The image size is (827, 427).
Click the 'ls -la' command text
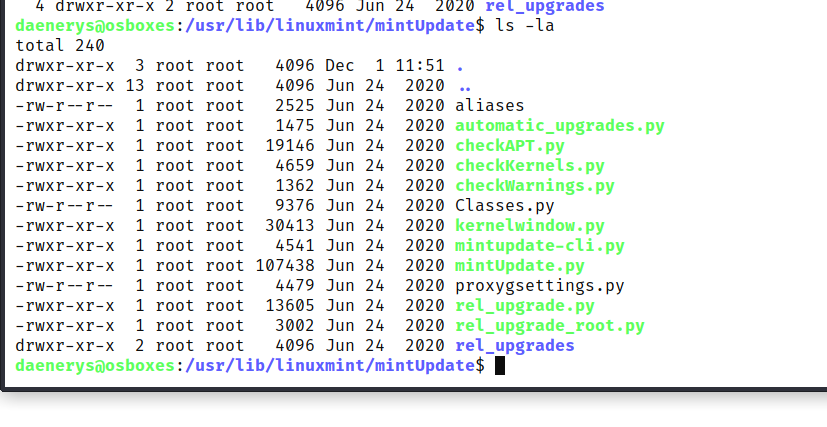525,26
